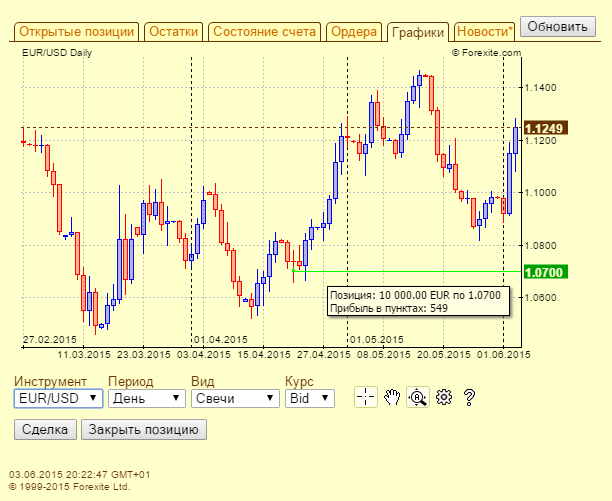Screen dimensions: 612x501
Task: Open chart settings gear icon
Action: [x=444, y=398]
